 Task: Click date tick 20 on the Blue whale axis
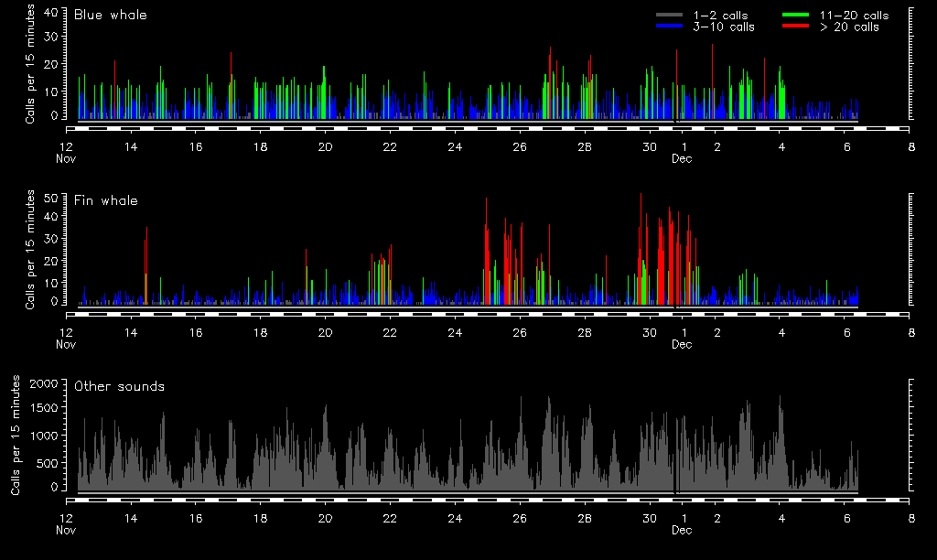[325, 146]
